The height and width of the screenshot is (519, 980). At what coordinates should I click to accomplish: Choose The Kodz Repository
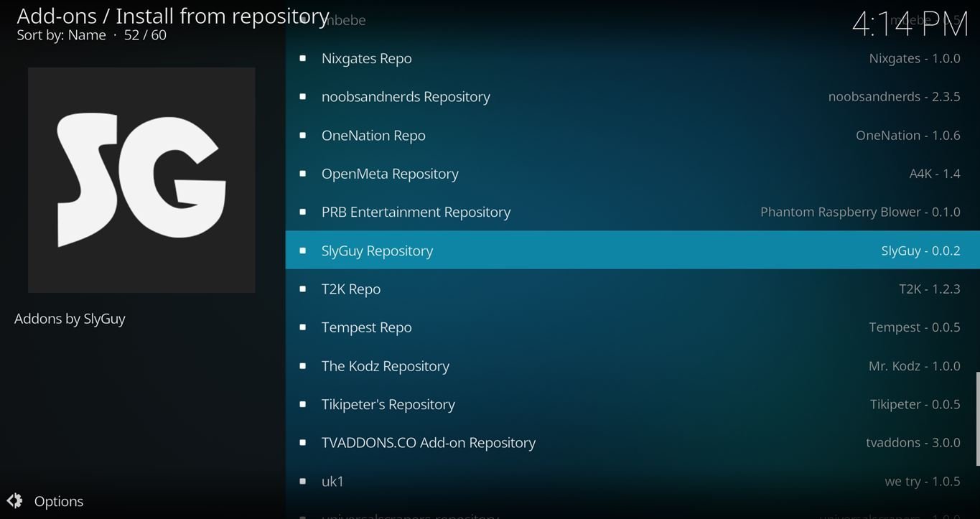(x=385, y=366)
